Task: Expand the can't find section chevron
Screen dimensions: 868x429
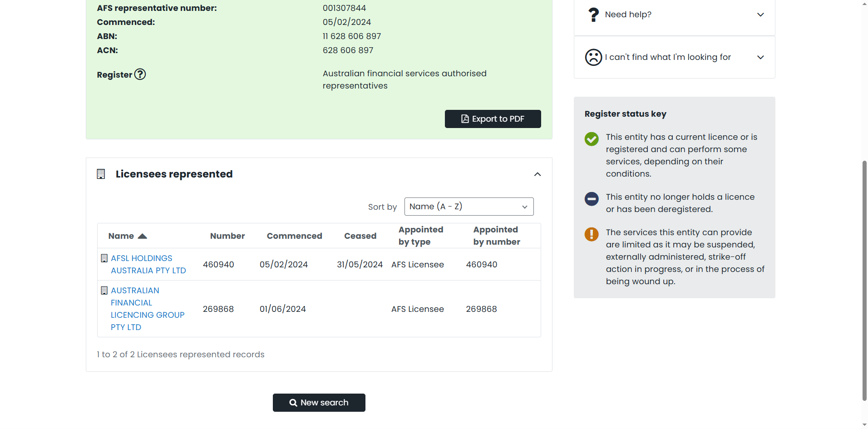Action: pos(760,57)
